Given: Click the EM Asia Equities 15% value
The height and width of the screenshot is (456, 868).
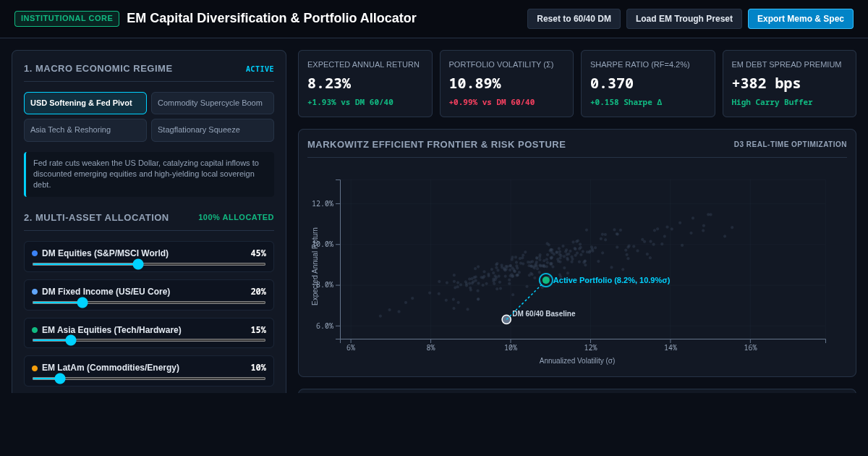Looking at the screenshot, I should coord(258,330).
